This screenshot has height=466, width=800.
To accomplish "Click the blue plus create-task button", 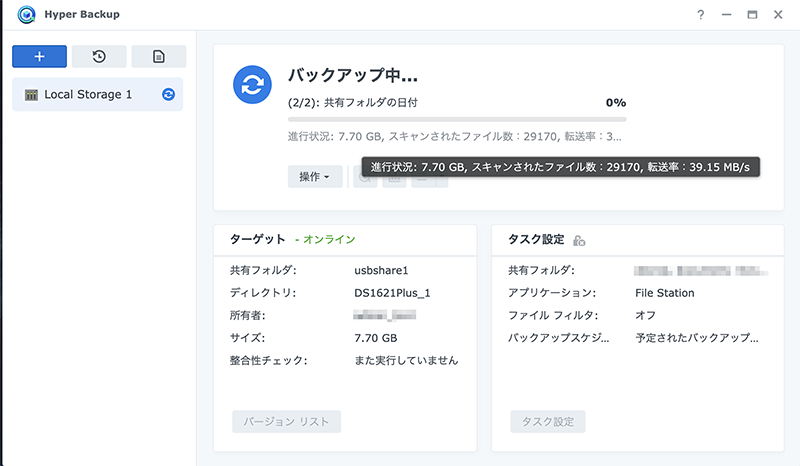I will [x=39, y=56].
